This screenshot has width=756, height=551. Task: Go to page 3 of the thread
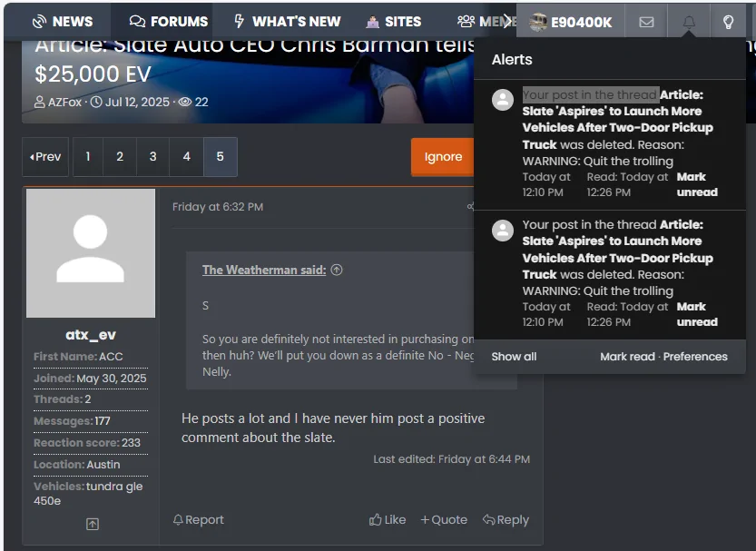(x=152, y=157)
